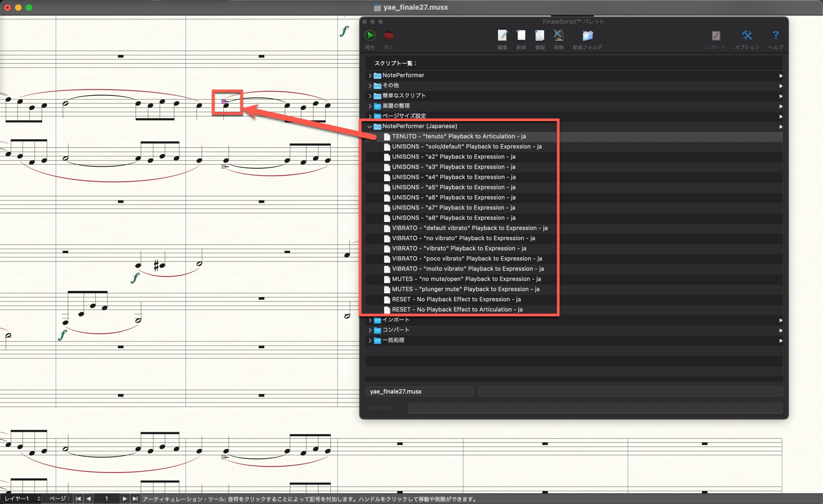
Task: Open submenu arrow on NotePerformer row
Action: 781,76
